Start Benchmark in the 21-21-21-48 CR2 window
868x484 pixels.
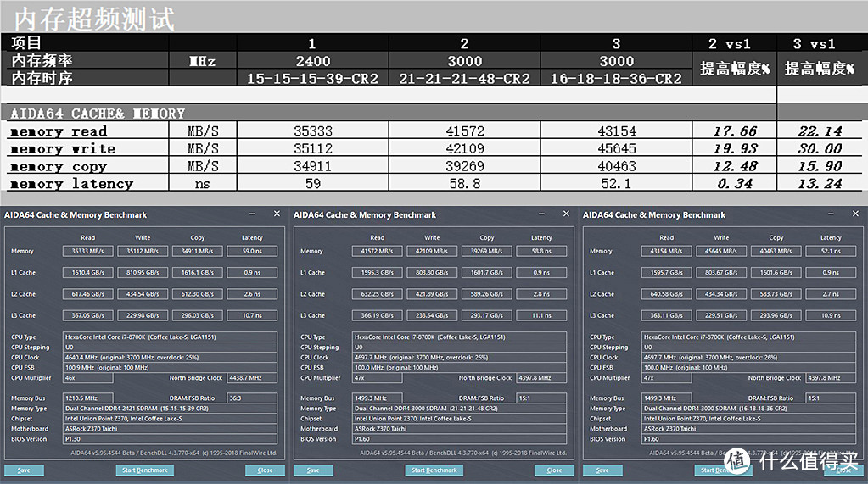click(434, 470)
